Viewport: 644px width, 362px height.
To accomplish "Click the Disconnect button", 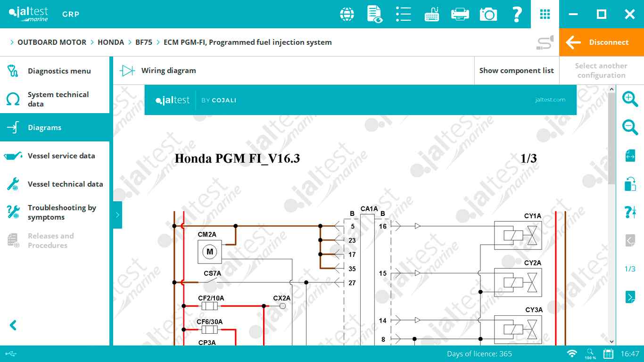I will (602, 42).
